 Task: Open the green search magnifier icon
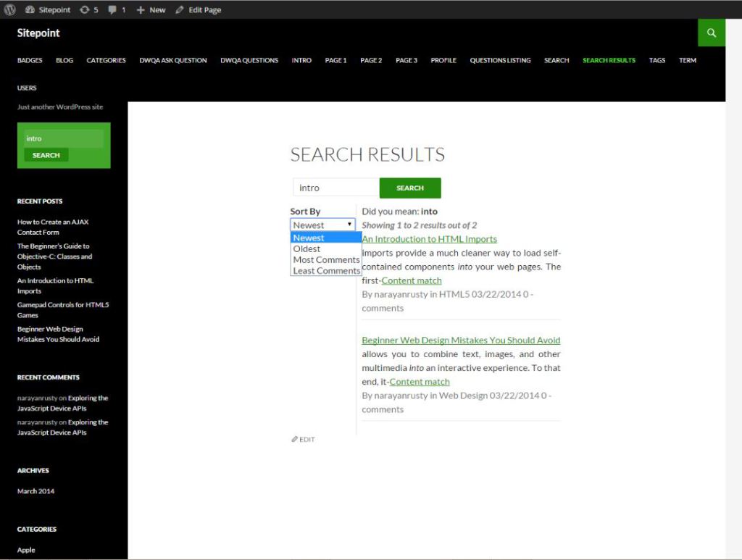click(x=712, y=33)
